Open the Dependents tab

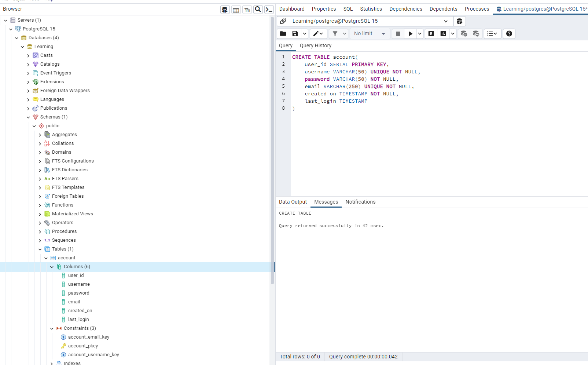444,9
